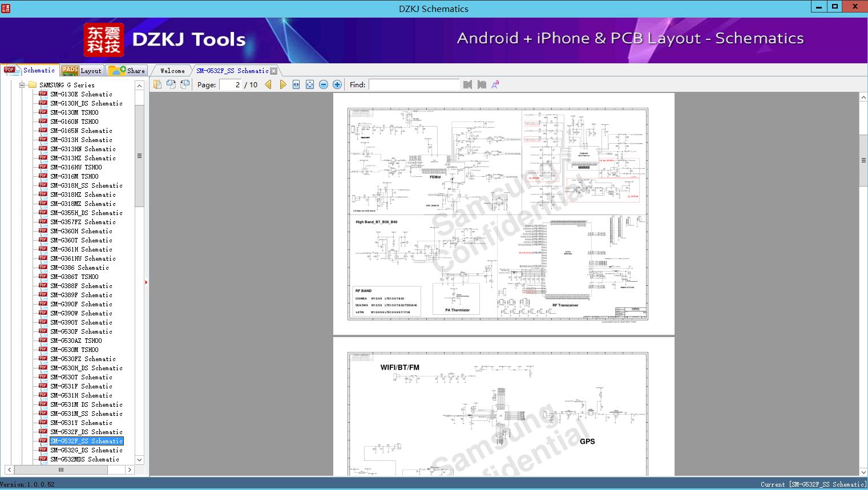
Task: Open SM-G357FZ Schematic in the tree
Action: pyautogui.click(x=83, y=222)
